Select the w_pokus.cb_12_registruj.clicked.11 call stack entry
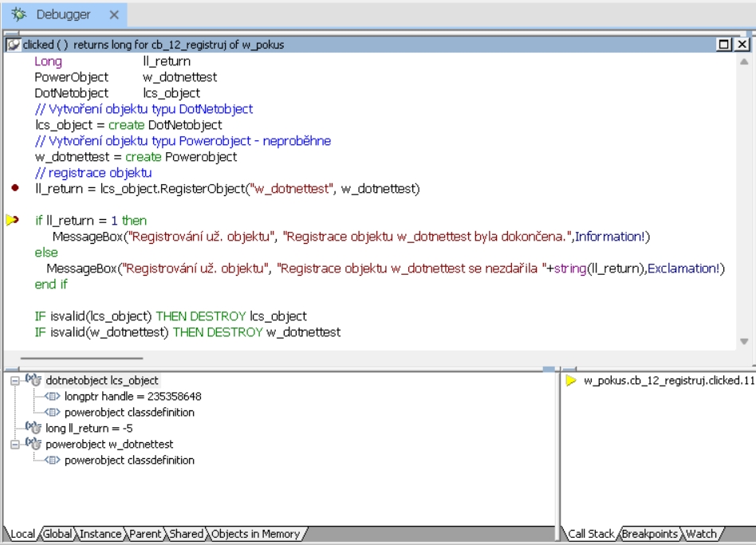The image size is (756, 545). click(668, 381)
